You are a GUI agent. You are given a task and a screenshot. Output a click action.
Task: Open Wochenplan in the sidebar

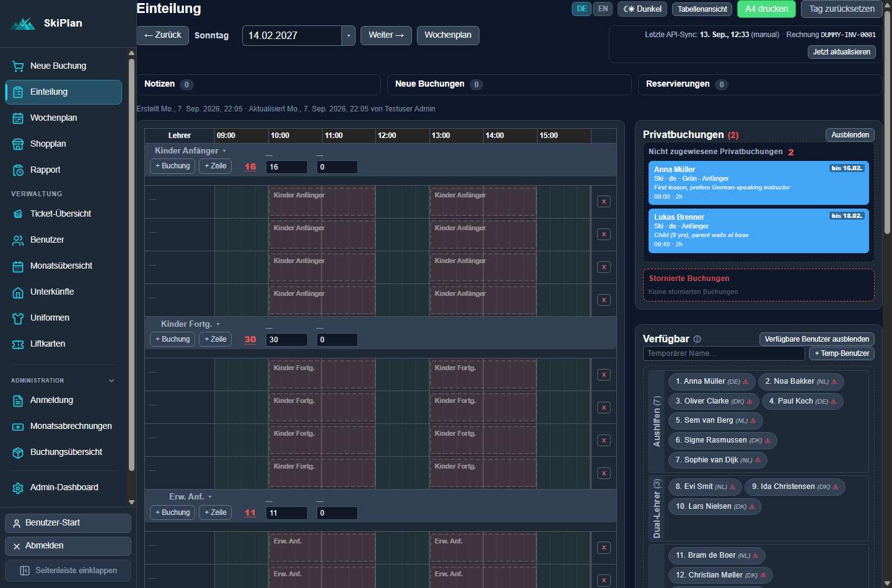(x=63, y=118)
